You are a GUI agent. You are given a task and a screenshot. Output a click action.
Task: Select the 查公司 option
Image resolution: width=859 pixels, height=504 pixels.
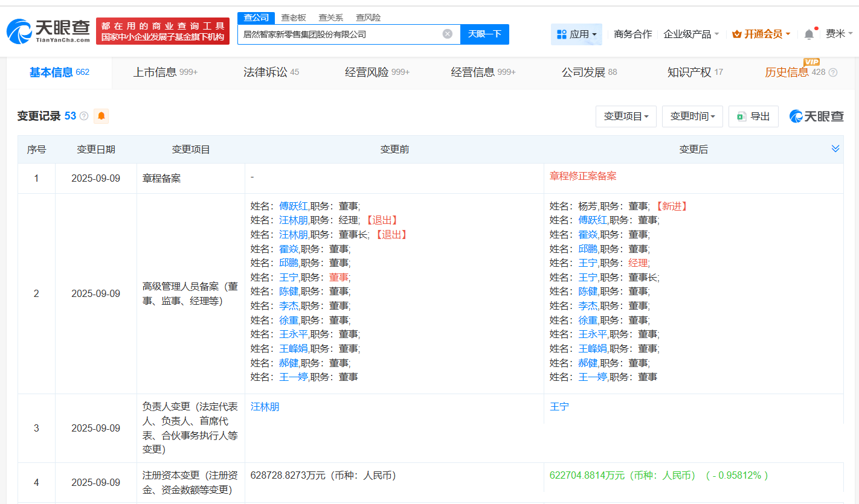[x=256, y=18]
